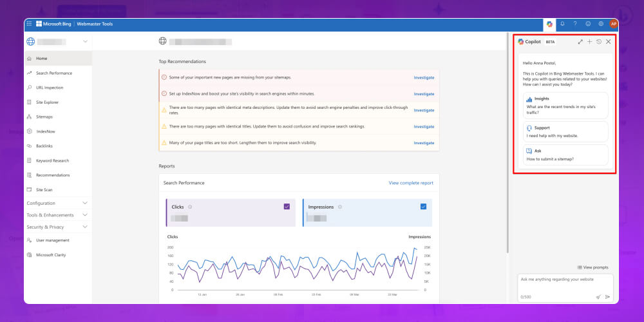Click the Impressions metric card
This screenshot has height=322, width=644.
pos(367,213)
